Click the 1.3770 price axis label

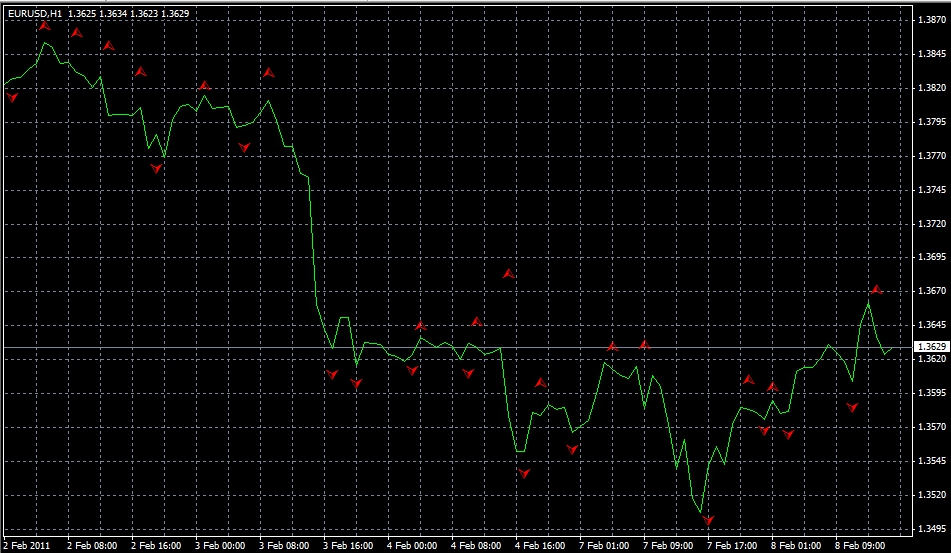[930, 156]
